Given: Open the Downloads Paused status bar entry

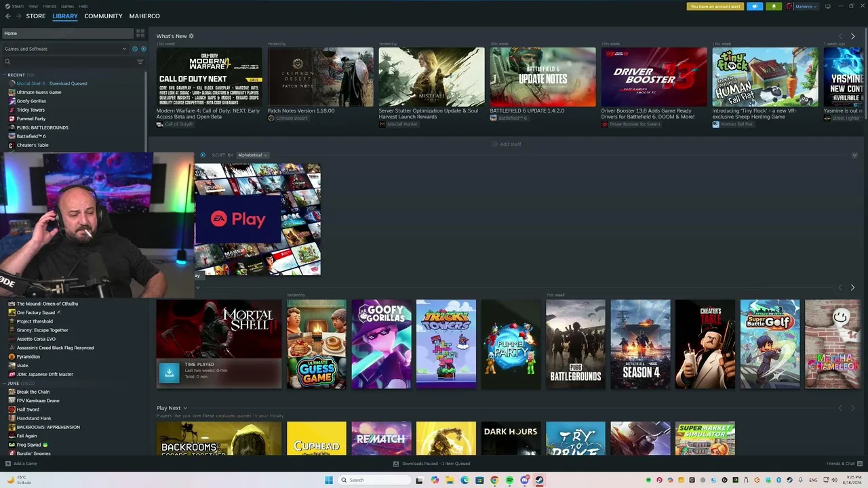Looking at the screenshot, I should click(432, 464).
